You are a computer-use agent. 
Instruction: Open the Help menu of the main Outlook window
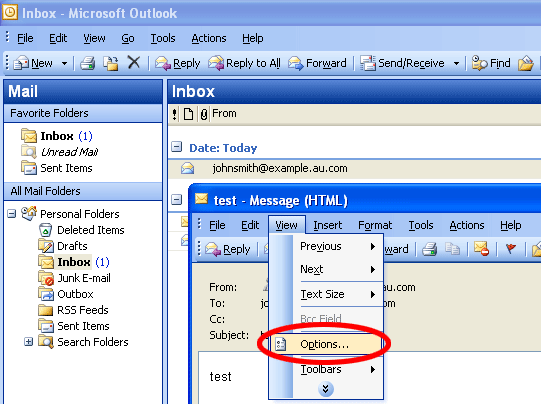pyautogui.click(x=253, y=38)
